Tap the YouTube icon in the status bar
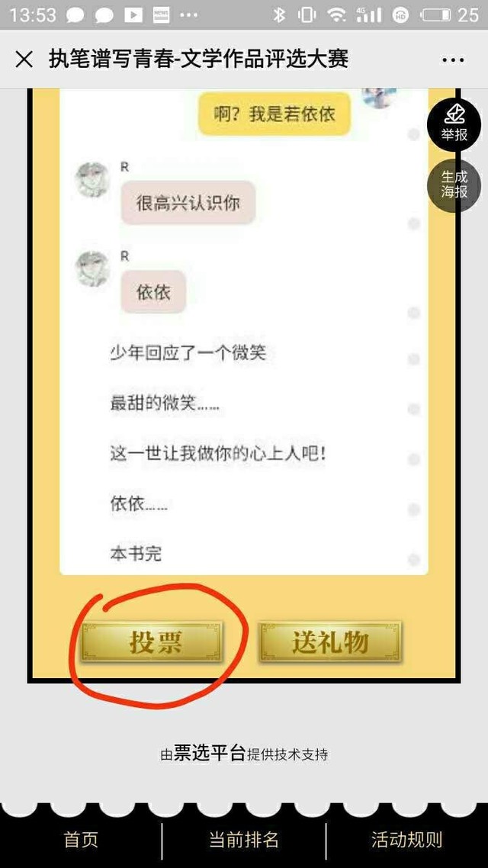This screenshot has height=868, width=488. [x=133, y=15]
